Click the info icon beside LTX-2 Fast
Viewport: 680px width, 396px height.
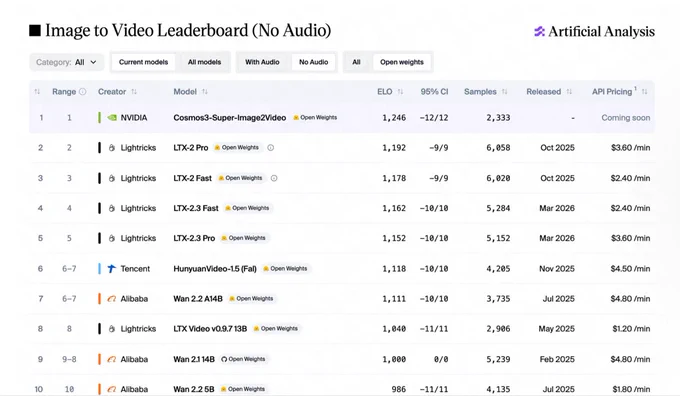pyautogui.click(x=274, y=178)
